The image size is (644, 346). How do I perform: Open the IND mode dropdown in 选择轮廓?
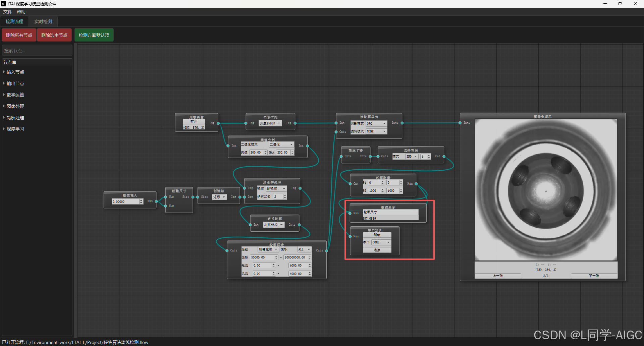coord(412,157)
